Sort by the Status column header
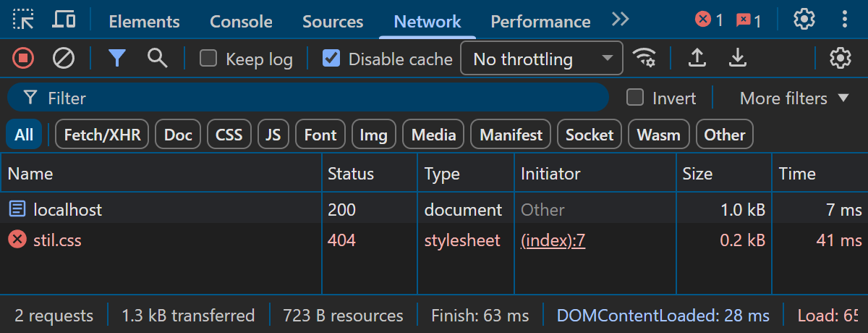The height and width of the screenshot is (333, 868). click(x=370, y=174)
